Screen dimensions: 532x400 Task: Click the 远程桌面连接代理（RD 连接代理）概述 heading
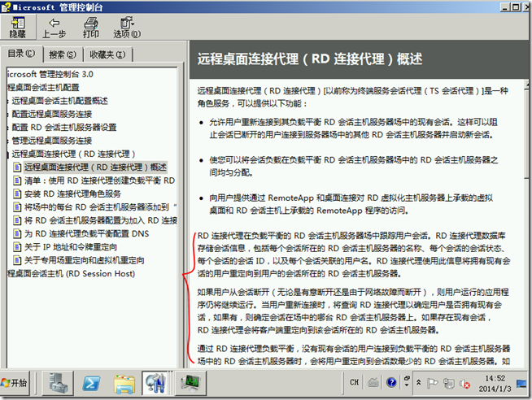310,59
